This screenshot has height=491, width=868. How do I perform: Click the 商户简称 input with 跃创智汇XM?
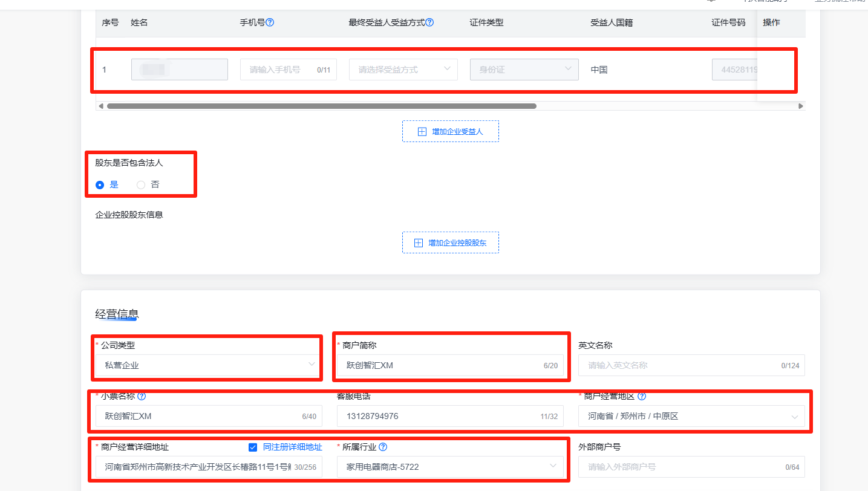tap(450, 365)
